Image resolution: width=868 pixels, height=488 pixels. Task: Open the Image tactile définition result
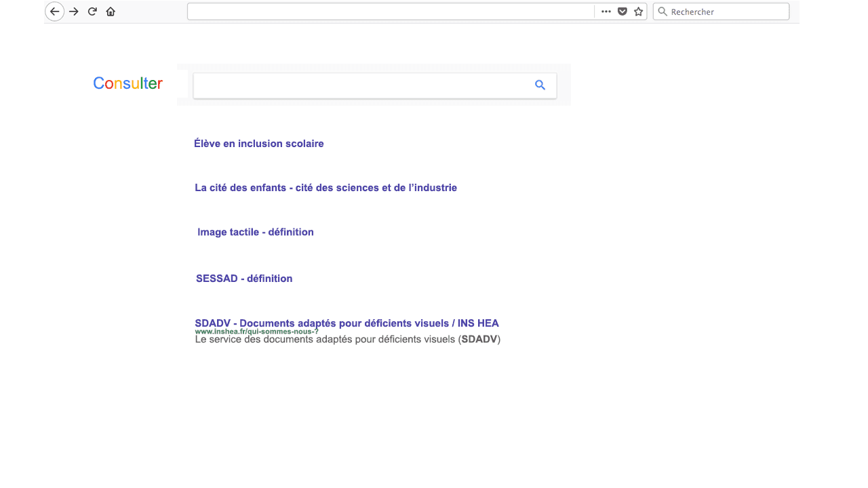point(256,232)
